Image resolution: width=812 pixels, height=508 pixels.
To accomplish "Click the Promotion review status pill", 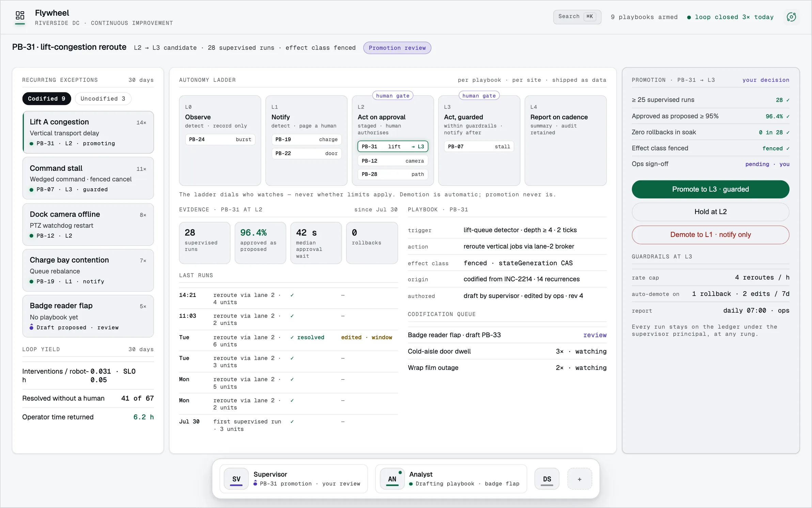I will coord(397,48).
